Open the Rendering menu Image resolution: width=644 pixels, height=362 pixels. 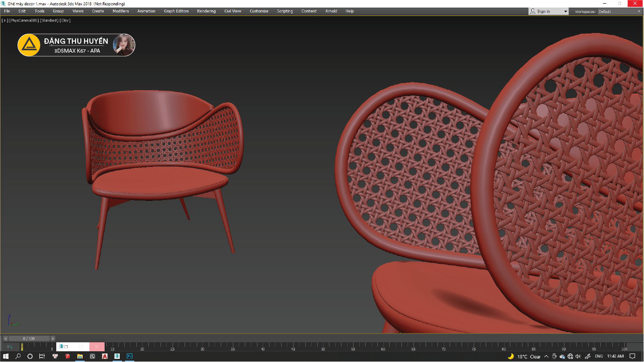point(206,11)
